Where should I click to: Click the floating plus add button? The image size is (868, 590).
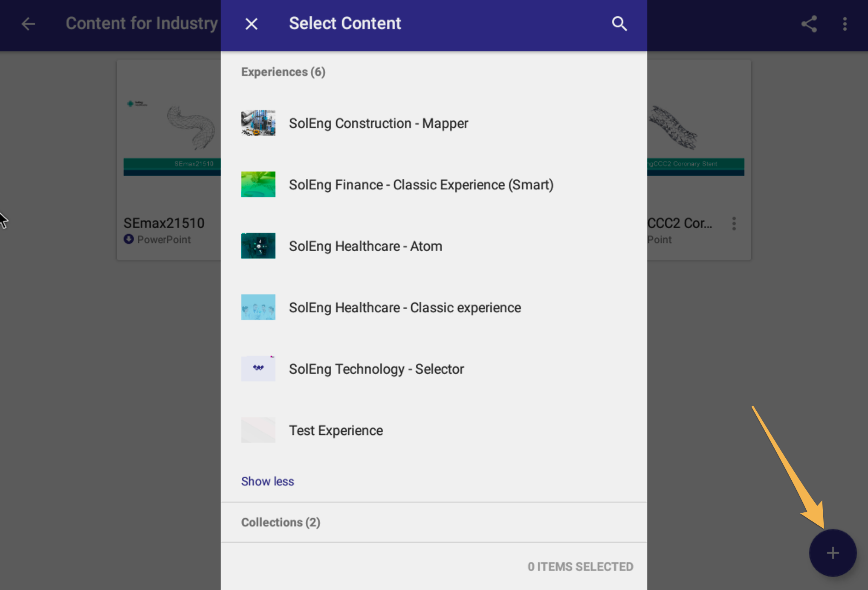coord(832,553)
